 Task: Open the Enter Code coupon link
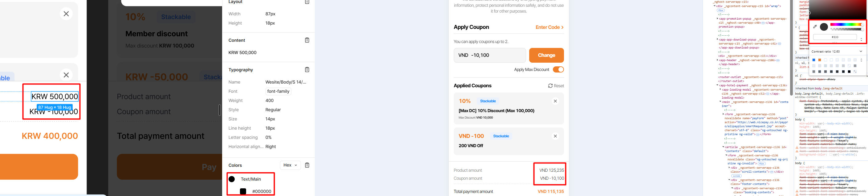click(549, 27)
